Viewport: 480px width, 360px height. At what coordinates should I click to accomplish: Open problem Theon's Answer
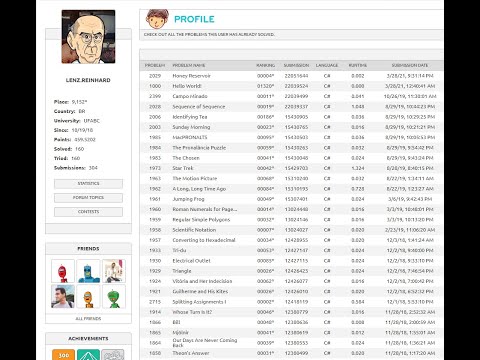(191, 353)
